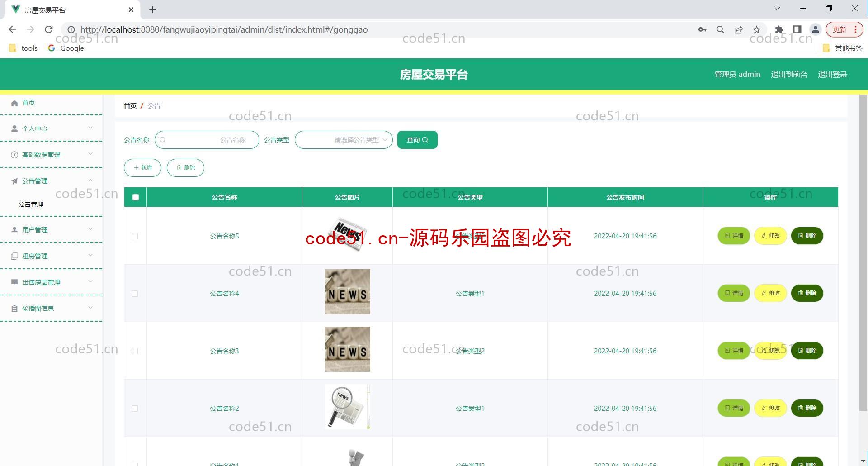
Task: Expand the 轮播图信息 menu chevron
Action: 90,308
